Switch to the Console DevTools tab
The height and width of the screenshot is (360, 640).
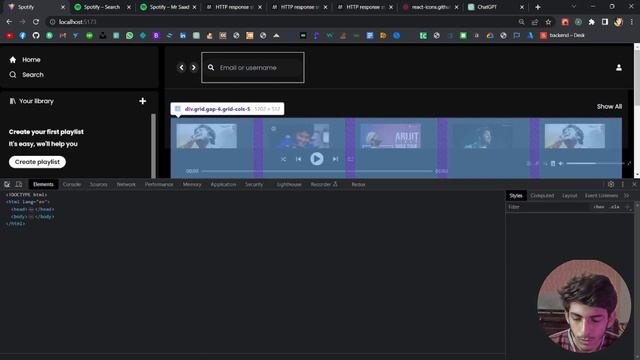pos(72,184)
